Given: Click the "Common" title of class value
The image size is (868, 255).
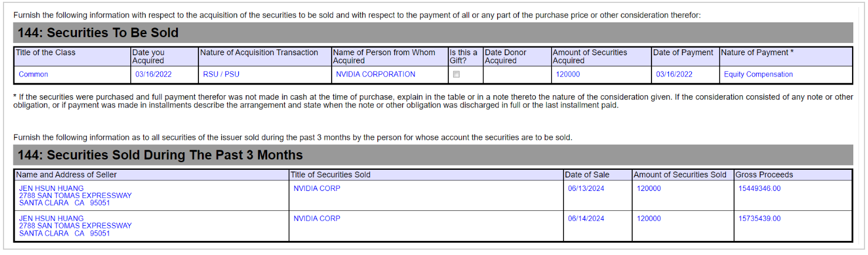Looking at the screenshot, I should [x=33, y=75].
